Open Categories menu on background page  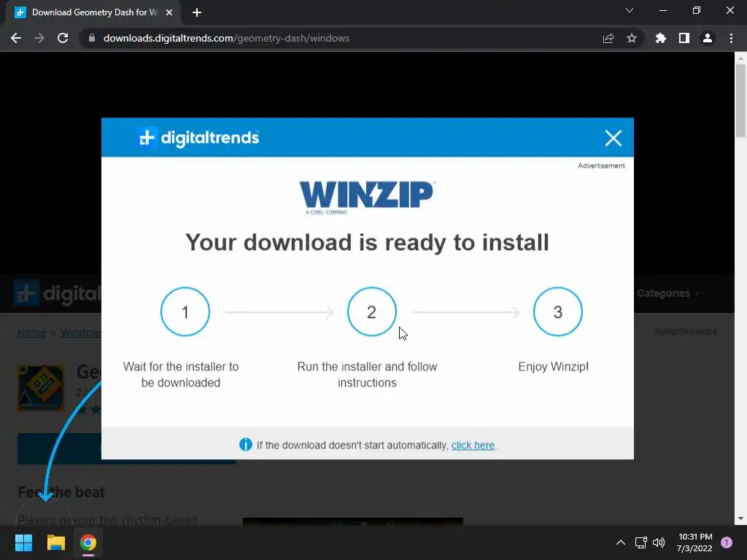pyautogui.click(x=667, y=293)
